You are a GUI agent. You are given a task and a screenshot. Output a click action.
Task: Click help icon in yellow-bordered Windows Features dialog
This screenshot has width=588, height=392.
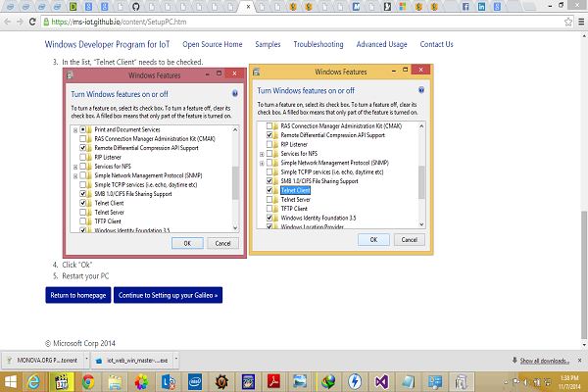(421, 89)
